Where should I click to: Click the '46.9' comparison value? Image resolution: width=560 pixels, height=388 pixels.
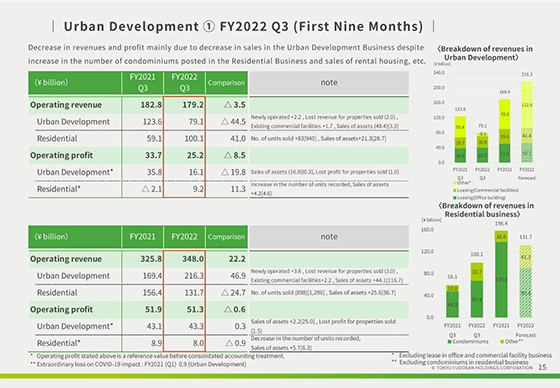coord(238,275)
